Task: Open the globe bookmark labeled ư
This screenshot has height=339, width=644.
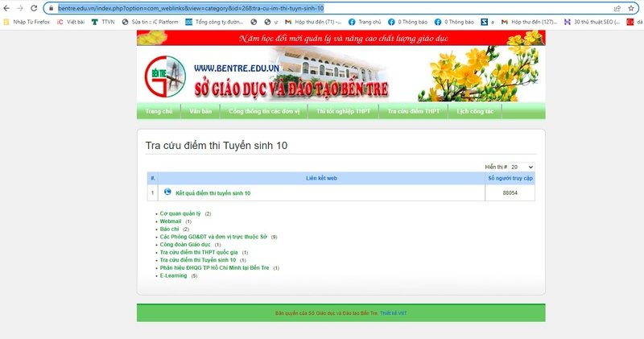Action: click(271, 22)
